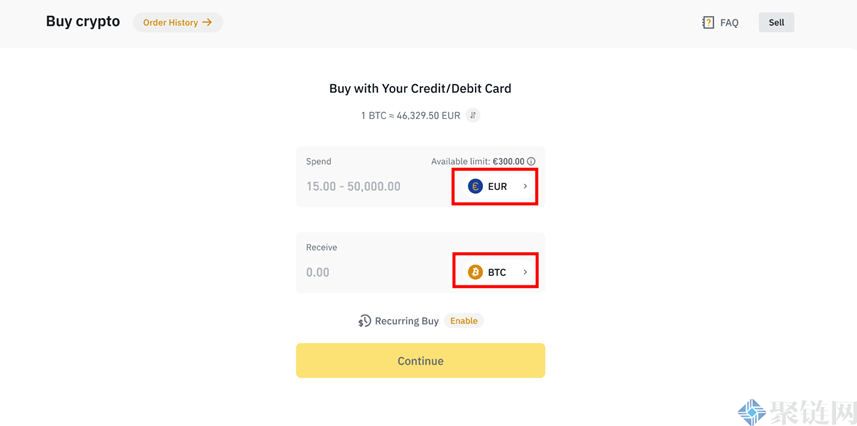This screenshot has height=426, width=857.
Task: Click the FAQ book icon
Action: tap(708, 22)
